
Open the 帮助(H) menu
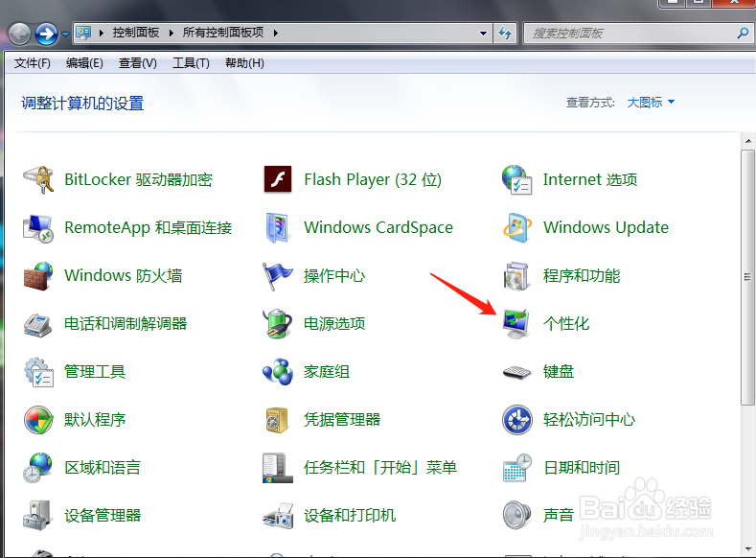(244, 63)
